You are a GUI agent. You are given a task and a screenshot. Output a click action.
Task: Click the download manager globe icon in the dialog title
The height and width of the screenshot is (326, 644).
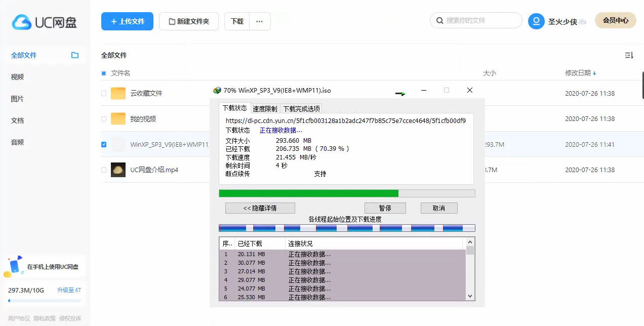(x=217, y=91)
